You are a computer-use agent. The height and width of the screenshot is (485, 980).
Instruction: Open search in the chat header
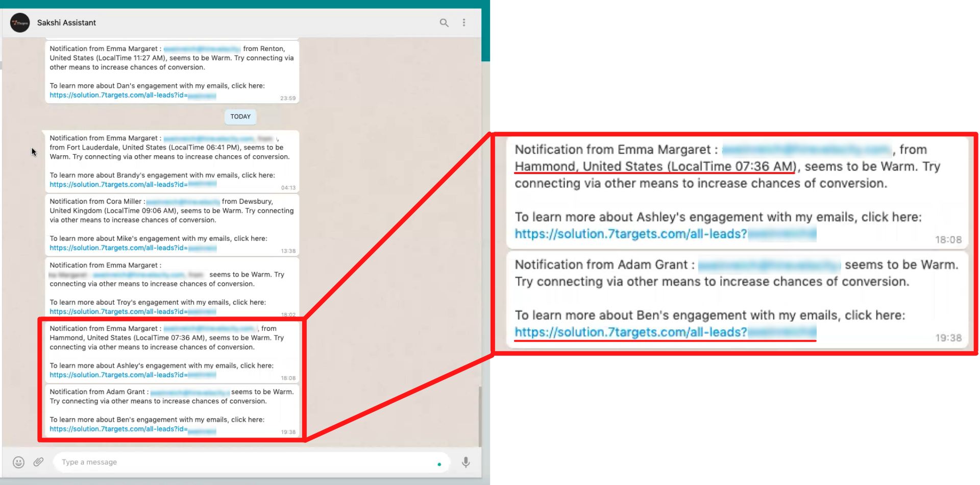click(444, 22)
